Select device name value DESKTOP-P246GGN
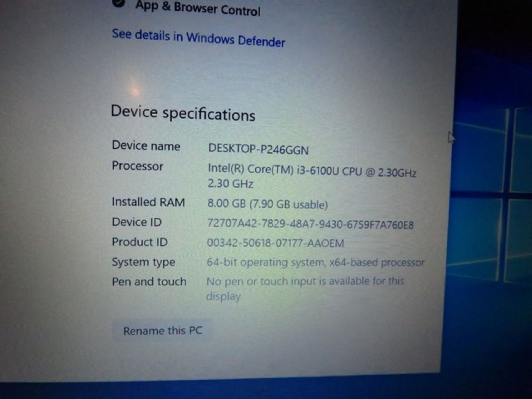This screenshot has width=532, height=399. (x=258, y=149)
